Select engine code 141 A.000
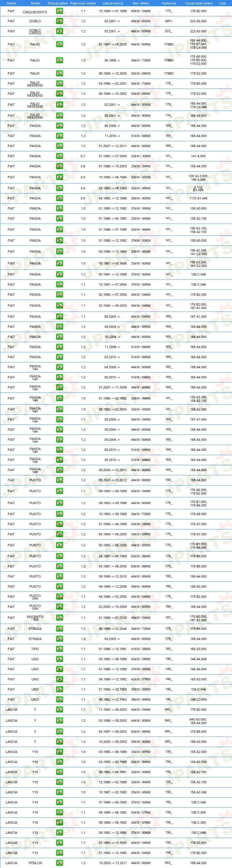 point(198,156)
